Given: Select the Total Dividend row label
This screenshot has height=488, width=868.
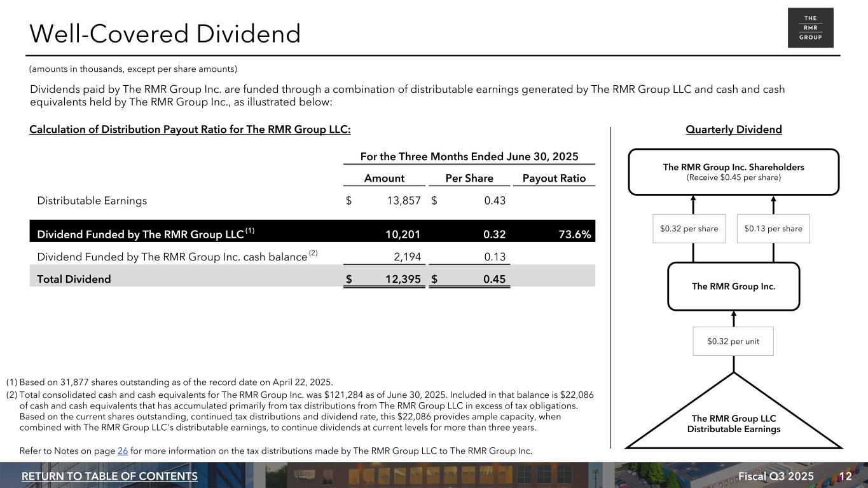Looking at the screenshot, I should pyautogui.click(x=74, y=279).
